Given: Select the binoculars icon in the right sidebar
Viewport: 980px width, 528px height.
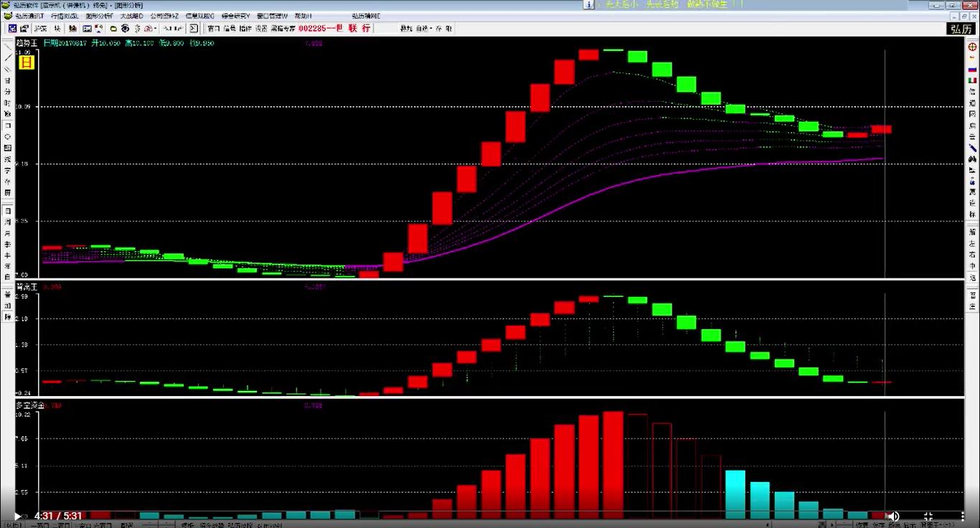Looking at the screenshot, I should point(973,159).
